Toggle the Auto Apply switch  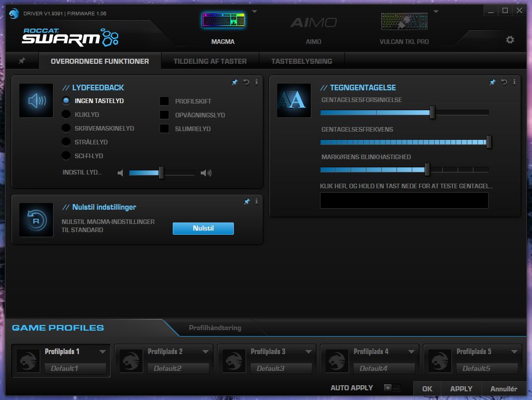coord(392,387)
